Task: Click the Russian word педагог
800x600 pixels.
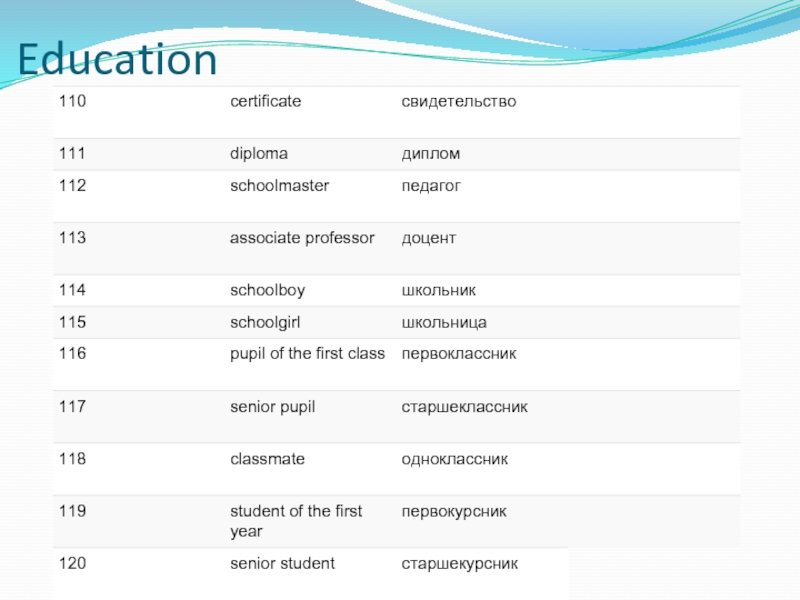Action: [431, 186]
